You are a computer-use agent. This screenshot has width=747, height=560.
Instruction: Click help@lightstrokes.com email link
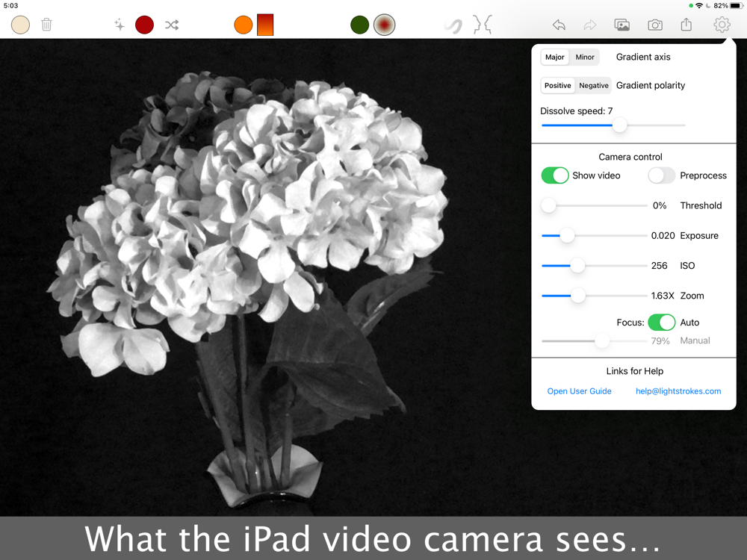pyautogui.click(x=678, y=391)
